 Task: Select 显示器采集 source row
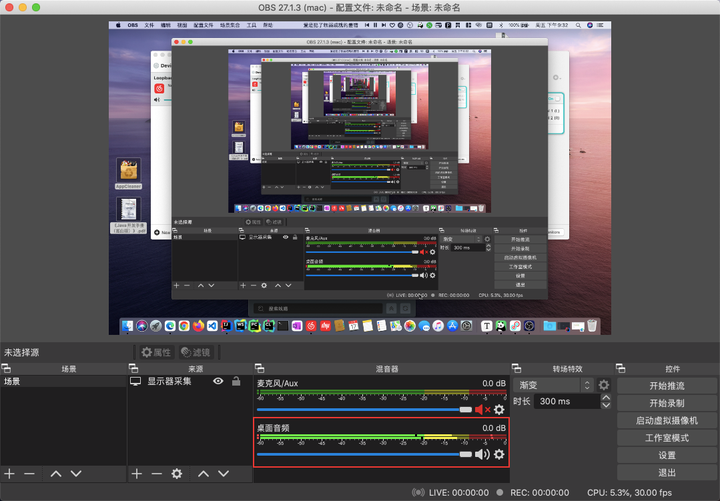(x=190, y=381)
